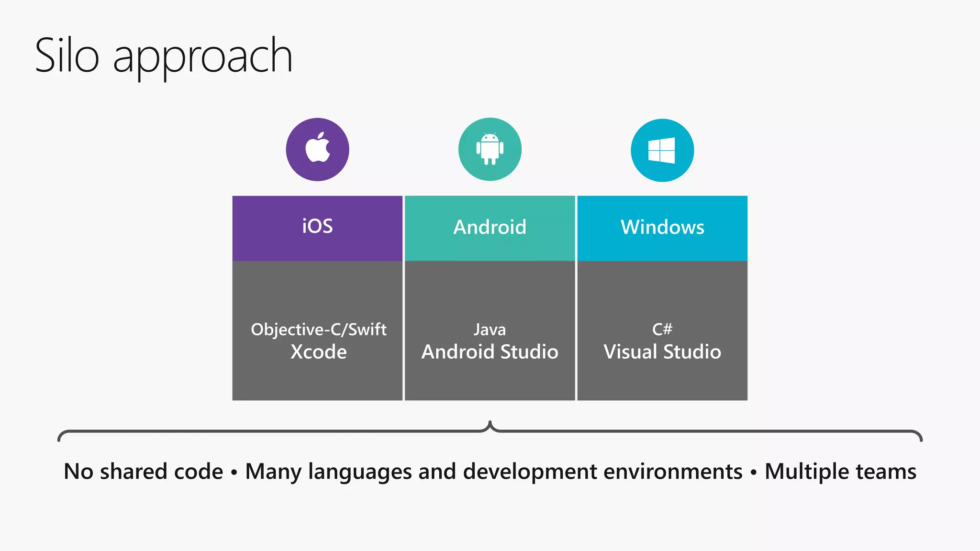This screenshot has height=551, width=980.
Task: Click the 'Multiple teams' text
Action: point(840,472)
